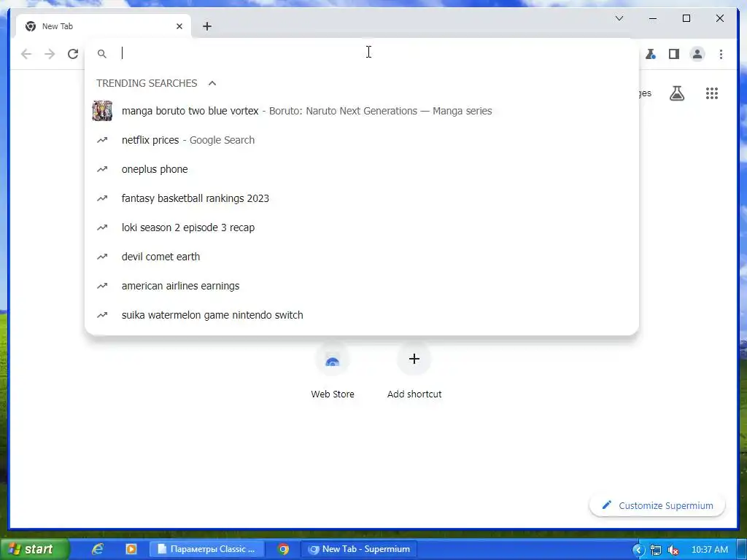Maximize the Supermium window
Viewport: 747px width, 560px height.
click(x=686, y=18)
